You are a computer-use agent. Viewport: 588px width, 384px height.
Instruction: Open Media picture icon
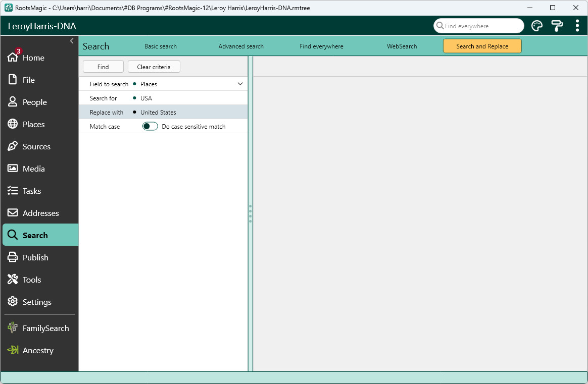(13, 168)
